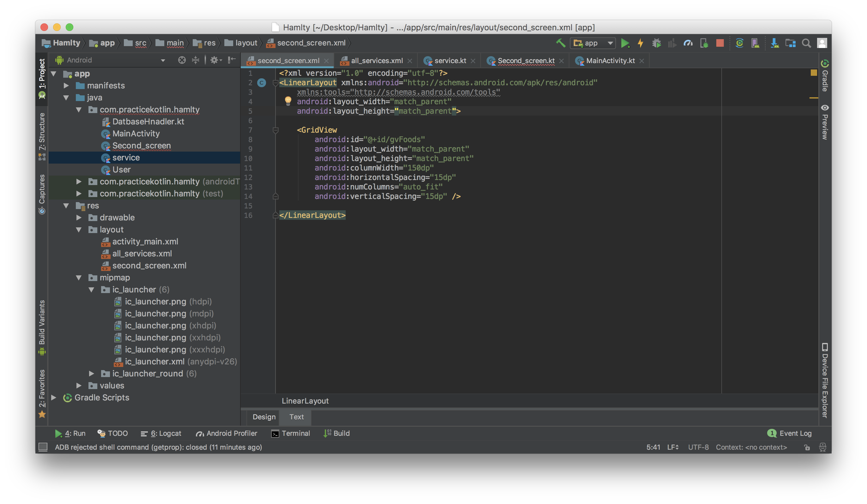Switch to the Design editor tab
Image resolution: width=867 pixels, height=504 pixels.
[264, 417]
